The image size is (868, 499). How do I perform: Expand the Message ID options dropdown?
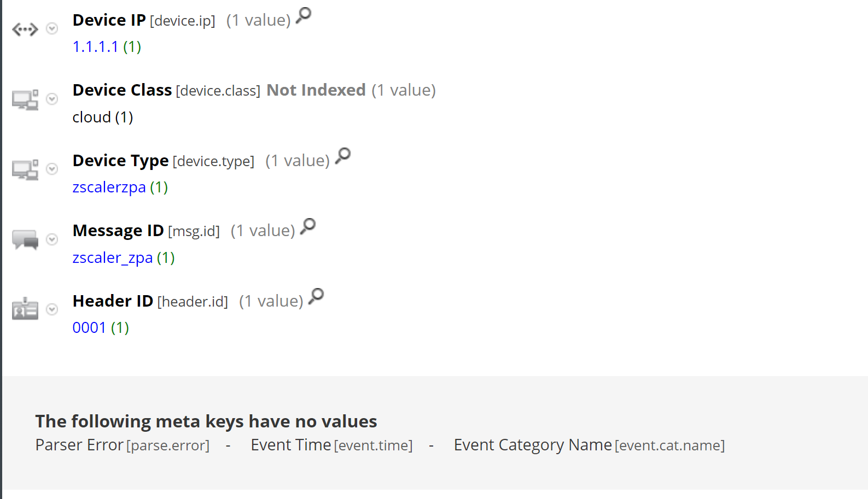point(52,239)
